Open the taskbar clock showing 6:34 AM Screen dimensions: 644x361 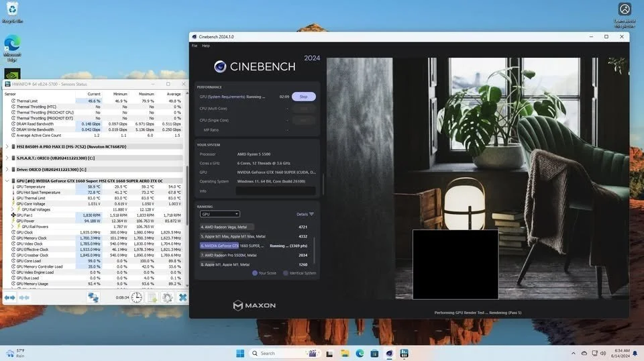pos(621,353)
